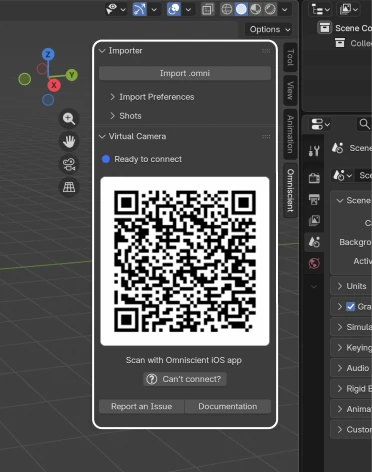Select material preview shading

[255, 9]
